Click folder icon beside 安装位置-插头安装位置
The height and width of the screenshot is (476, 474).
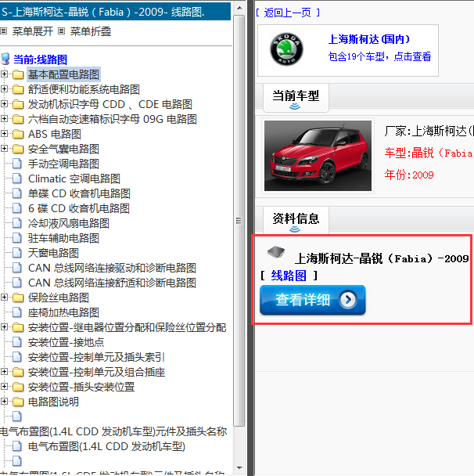tap(18, 387)
